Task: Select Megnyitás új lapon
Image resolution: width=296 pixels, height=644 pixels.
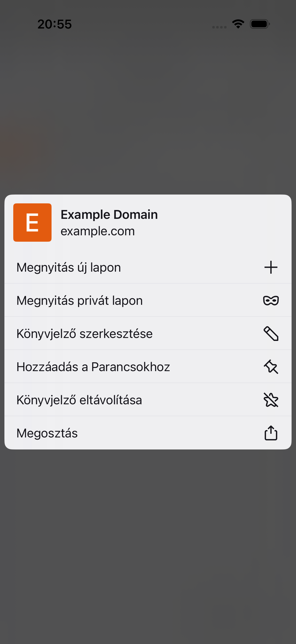Action: pyautogui.click(x=148, y=267)
